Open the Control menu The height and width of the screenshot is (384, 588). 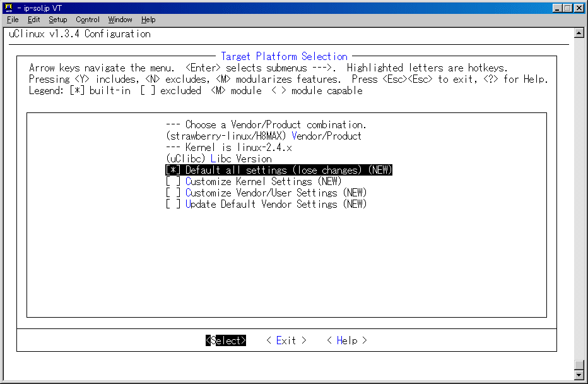coord(87,20)
